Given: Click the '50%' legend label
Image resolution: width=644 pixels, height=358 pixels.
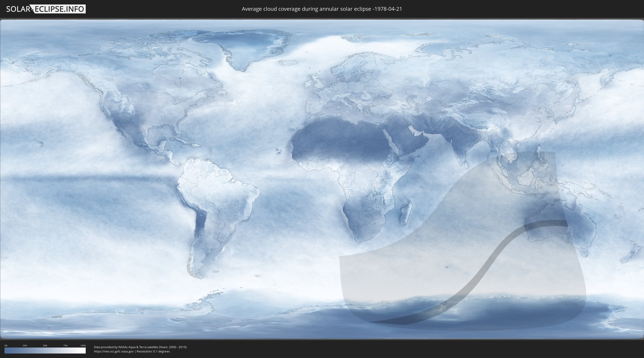Looking at the screenshot, I should click(45, 345).
